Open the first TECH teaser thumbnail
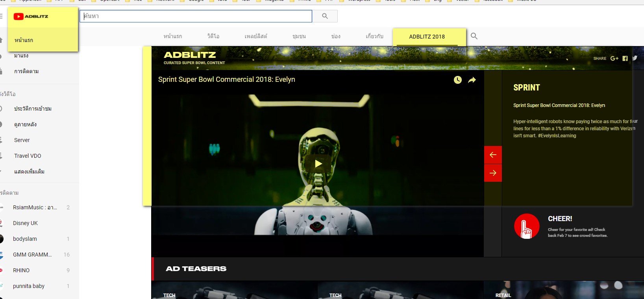This screenshot has width=644, height=299. coord(234,290)
